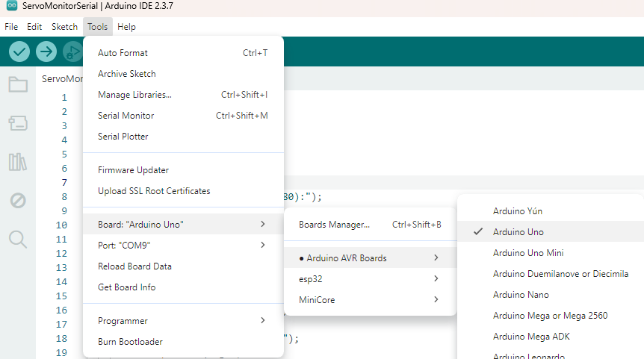Open the Search magnifier sidebar icon
This screenshot has width=644, height=359.
18,239
